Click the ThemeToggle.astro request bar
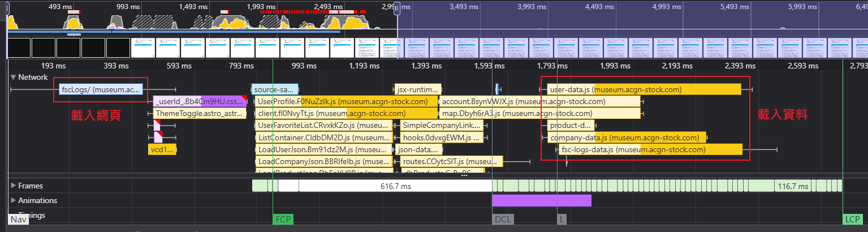This screenshot has width=868, height=232. click(200, 114)
